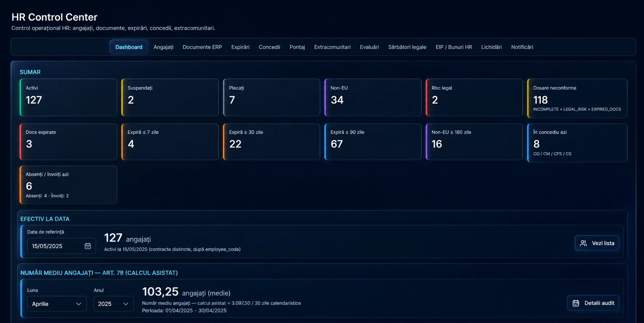Click the calendar icon on Detalii audit
The width and height of the screenshot is (644, 323).
pyautogui.click(x=576, y=303)
